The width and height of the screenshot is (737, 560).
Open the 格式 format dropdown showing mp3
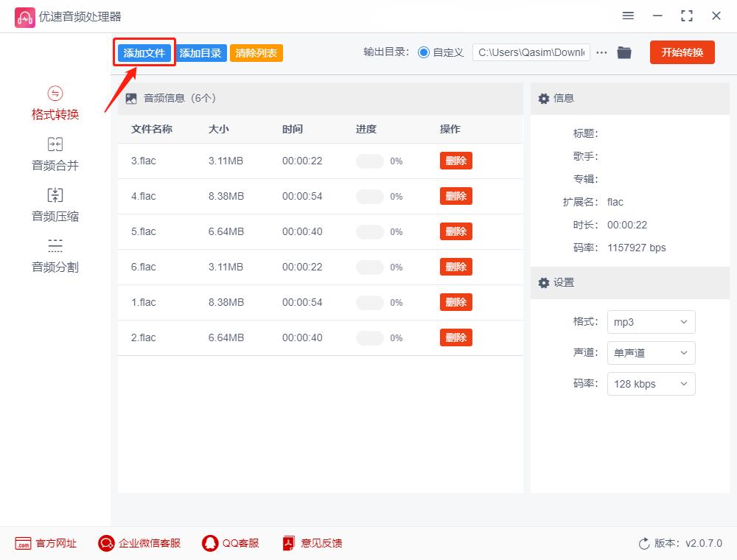tap(651, 322)
